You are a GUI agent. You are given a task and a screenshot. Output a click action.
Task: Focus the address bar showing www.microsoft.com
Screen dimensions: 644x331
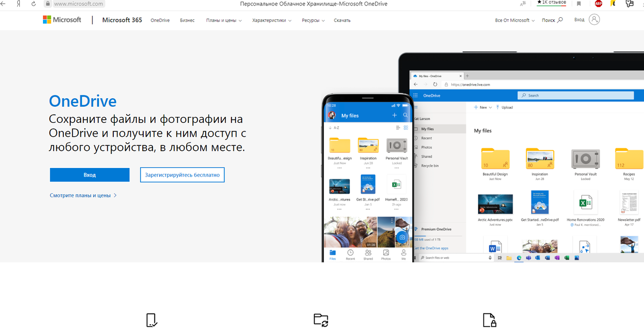pyautogui.click(x=79, y=4)
